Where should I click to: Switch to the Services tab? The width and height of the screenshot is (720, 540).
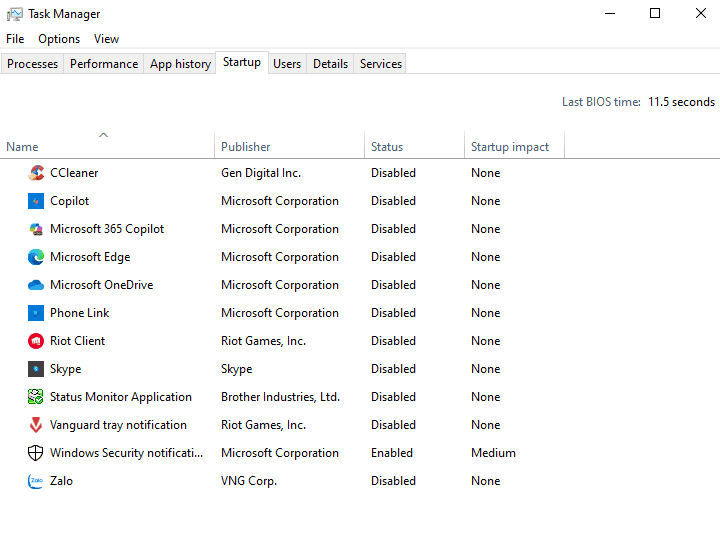[381, 64]
